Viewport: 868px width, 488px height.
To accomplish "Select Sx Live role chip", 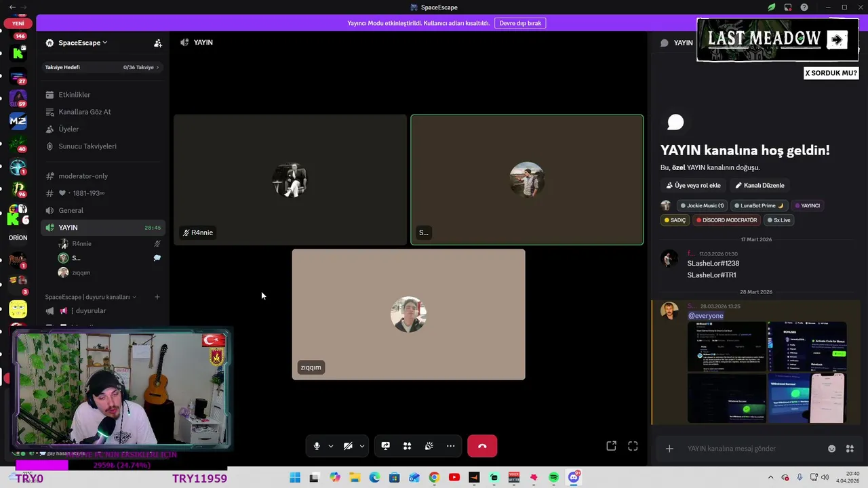I will click(779, 220).
